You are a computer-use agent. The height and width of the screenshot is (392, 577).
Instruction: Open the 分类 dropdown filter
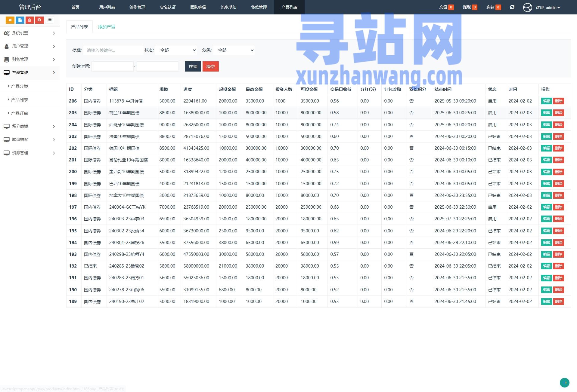[x=234, y=50]
